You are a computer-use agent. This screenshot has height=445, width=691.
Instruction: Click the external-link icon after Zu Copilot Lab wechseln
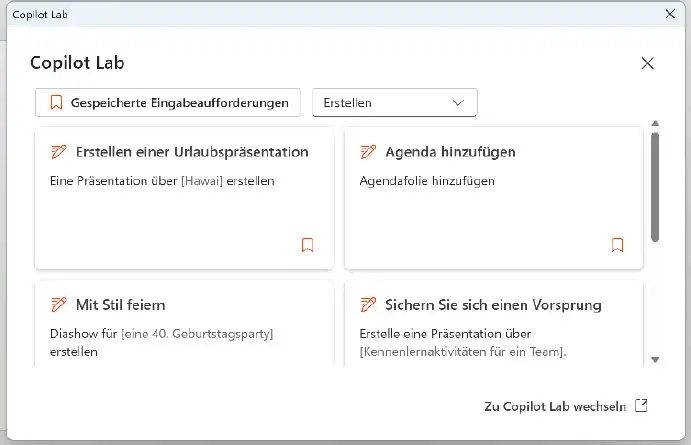(642, 405)
